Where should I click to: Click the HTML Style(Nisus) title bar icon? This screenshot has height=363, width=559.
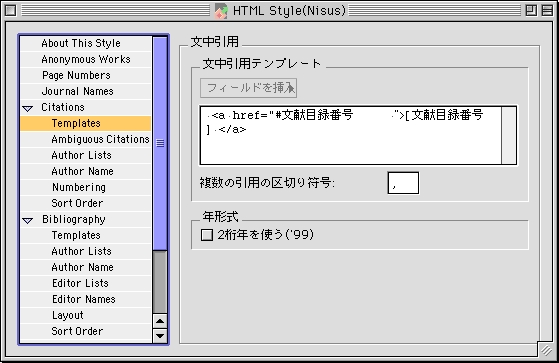click(221, 11)
